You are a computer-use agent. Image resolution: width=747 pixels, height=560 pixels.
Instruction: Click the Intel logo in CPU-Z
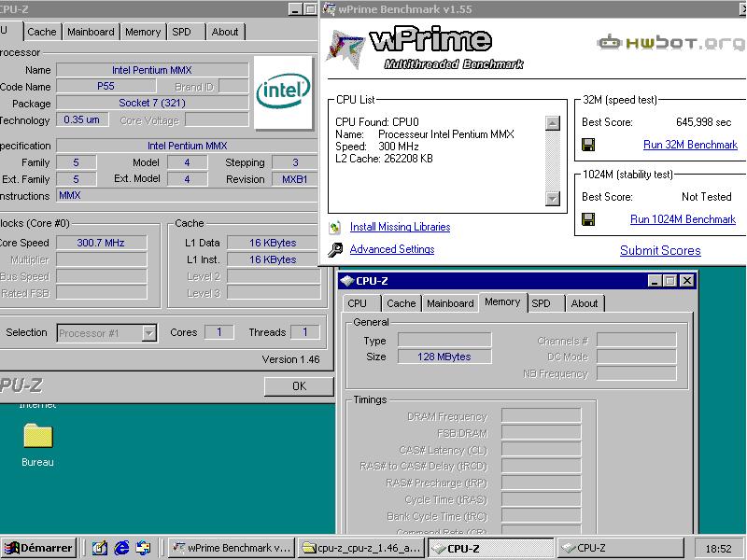point(283,92)
